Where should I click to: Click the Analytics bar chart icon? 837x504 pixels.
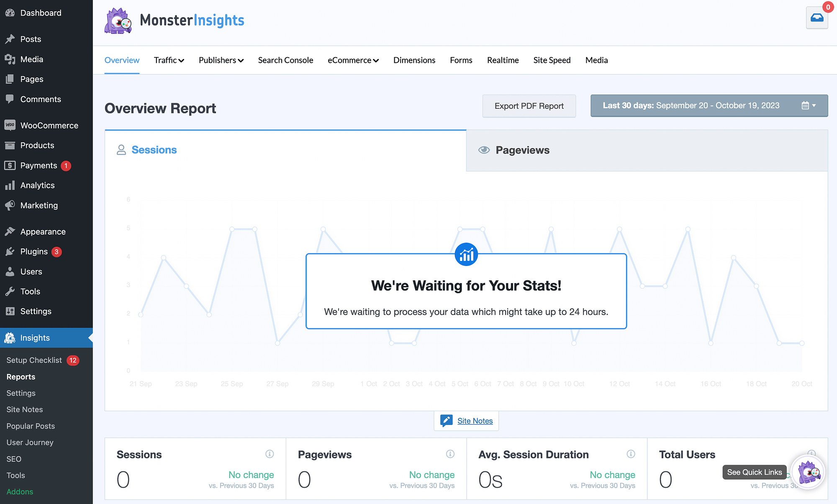tap(10, 185)
